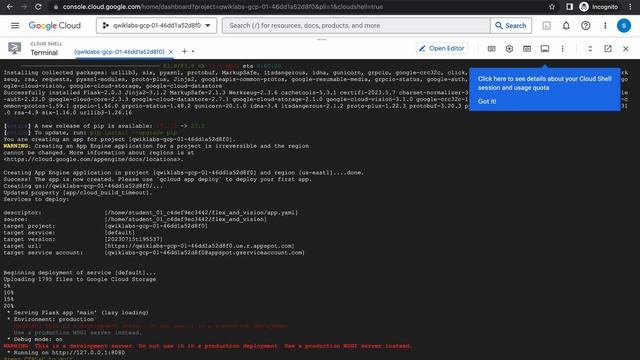Open project selector qwiklabs-gcp-01-46dd1a52d8f0
640x360 pixels.
point(157,26)
